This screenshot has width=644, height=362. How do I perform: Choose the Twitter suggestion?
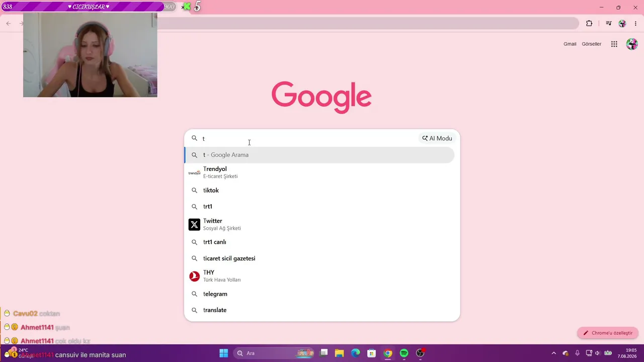coord(319,224)
